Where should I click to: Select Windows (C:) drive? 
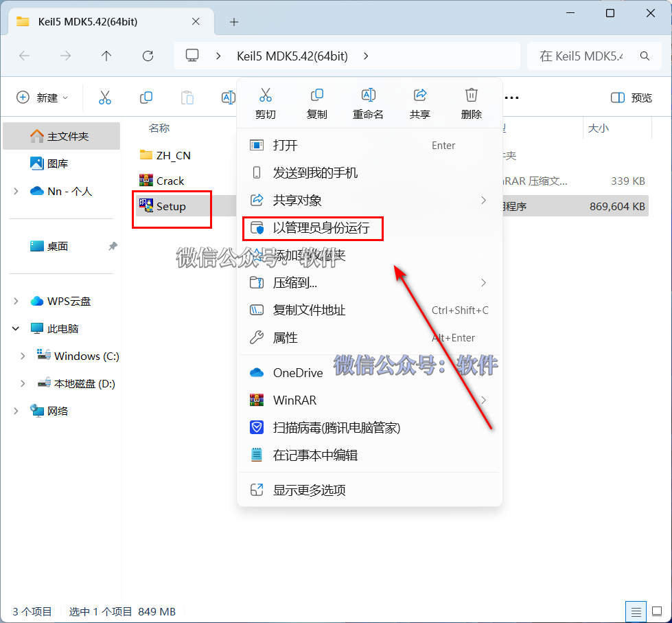(78, 356)
